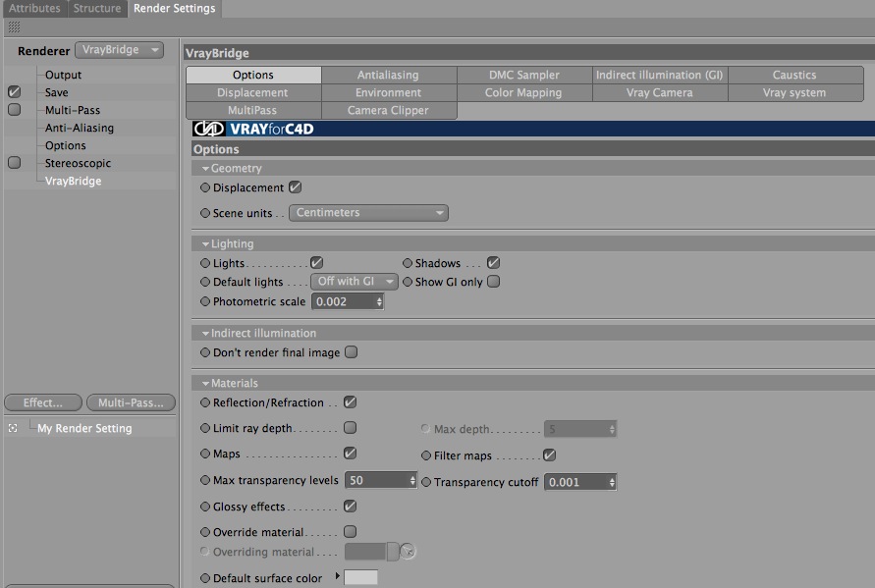This screenshot has height=588, width=875.
Task: Click the Displacement animation circle icon
Action: point(205,187)
